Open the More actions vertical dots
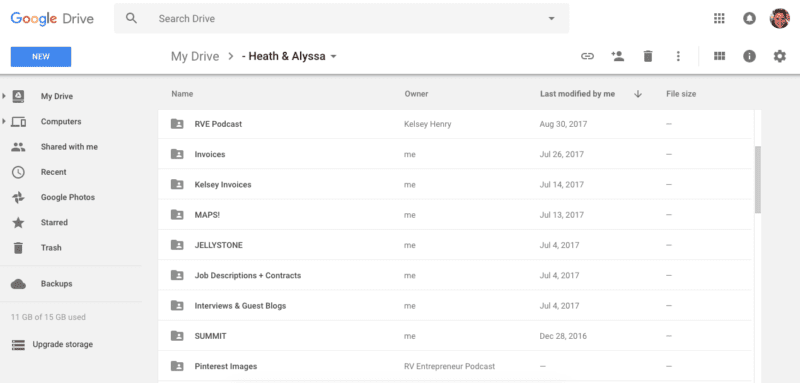The image size is (800, 383). [678, 56]
